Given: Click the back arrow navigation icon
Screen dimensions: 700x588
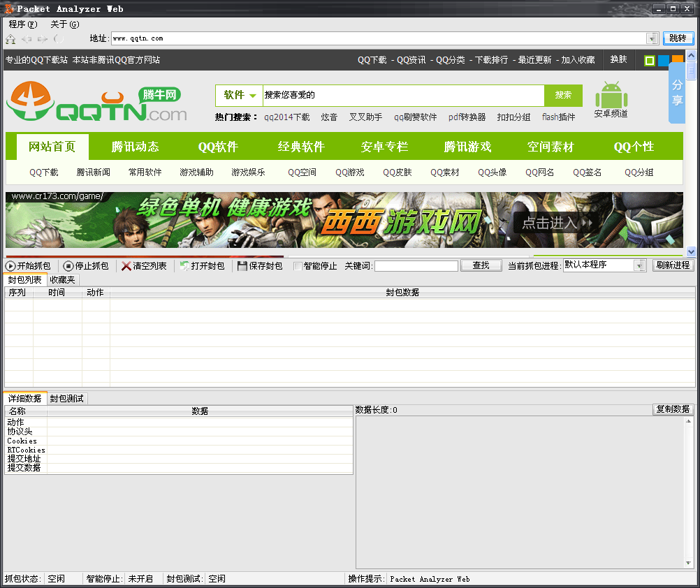Looking at the screenshot, I should click(27, 39).
